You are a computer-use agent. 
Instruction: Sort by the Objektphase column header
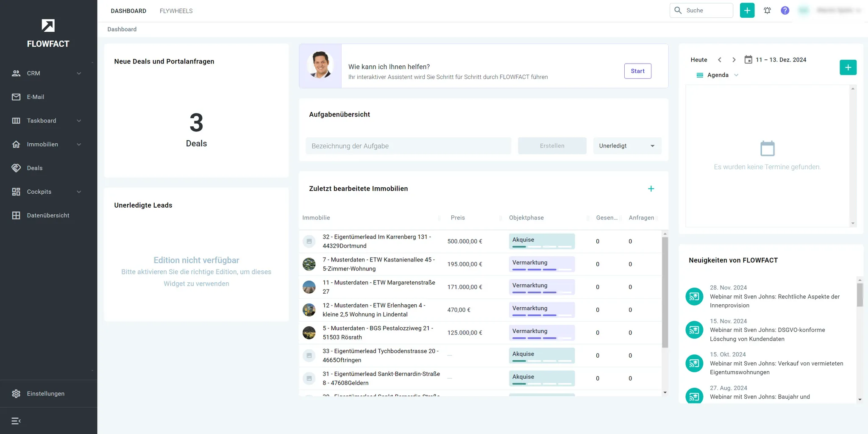[x=526, y=218]
